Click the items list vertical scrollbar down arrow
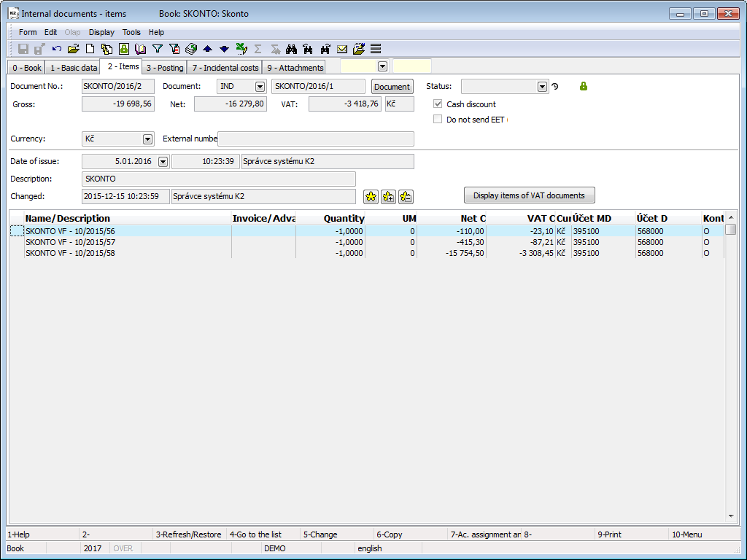 click(731, 516)
